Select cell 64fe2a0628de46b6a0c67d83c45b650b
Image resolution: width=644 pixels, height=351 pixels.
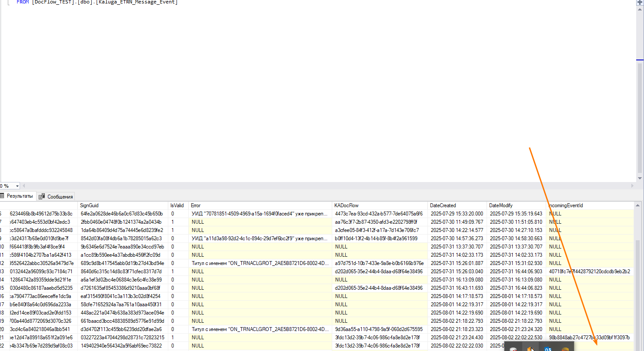(123, 214)
